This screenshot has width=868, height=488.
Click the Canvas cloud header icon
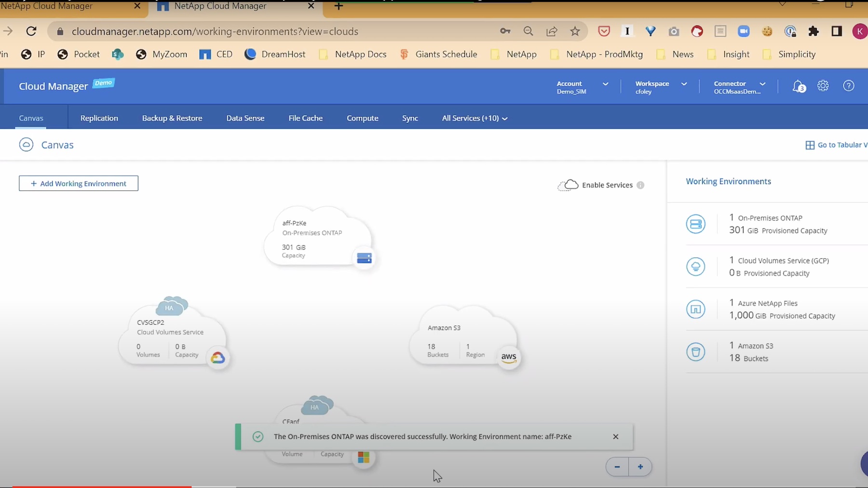[26, 145]
